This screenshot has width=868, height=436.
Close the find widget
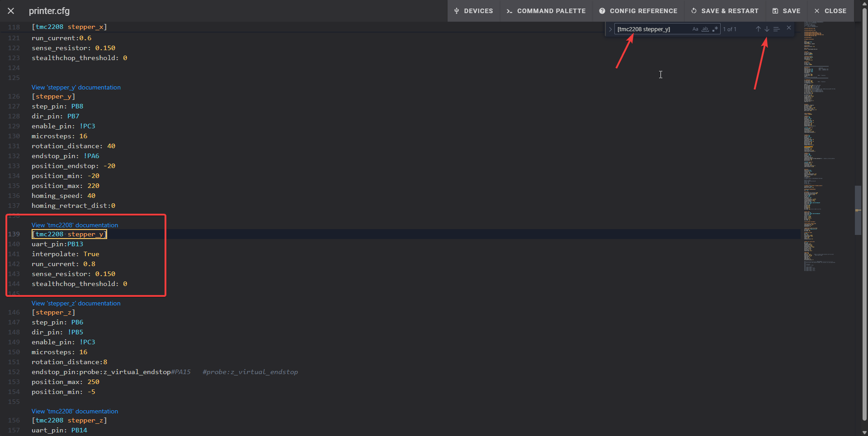(789, 28)
